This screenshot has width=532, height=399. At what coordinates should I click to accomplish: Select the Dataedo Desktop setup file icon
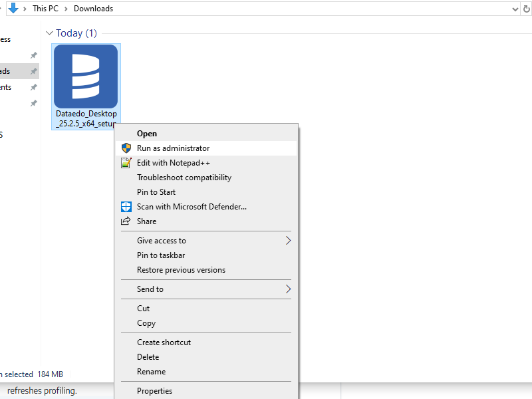(x=86, y=76)
